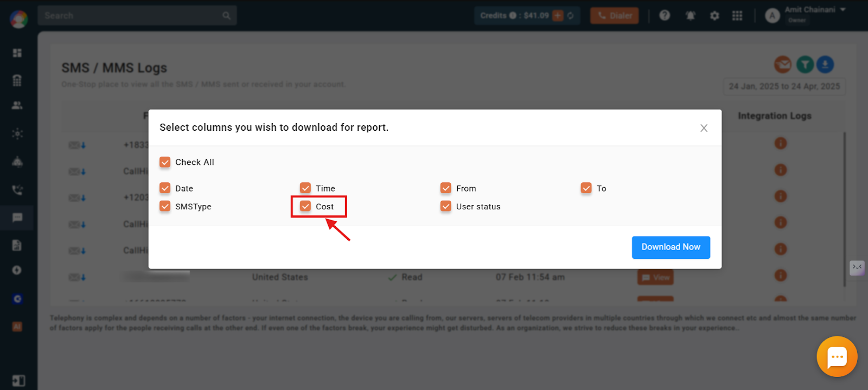Click the plus circle icon in sidebar
The width and height of the screenshot is (868, 390).
point(17,270)
